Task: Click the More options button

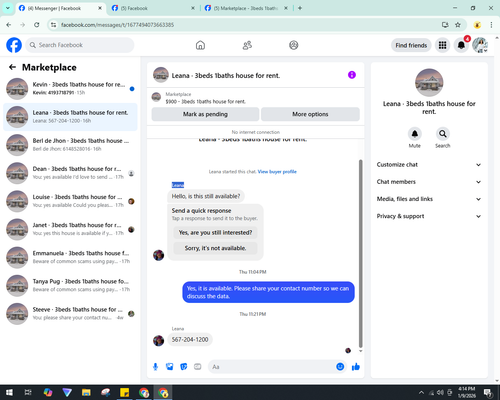Action: coord(310,114)
